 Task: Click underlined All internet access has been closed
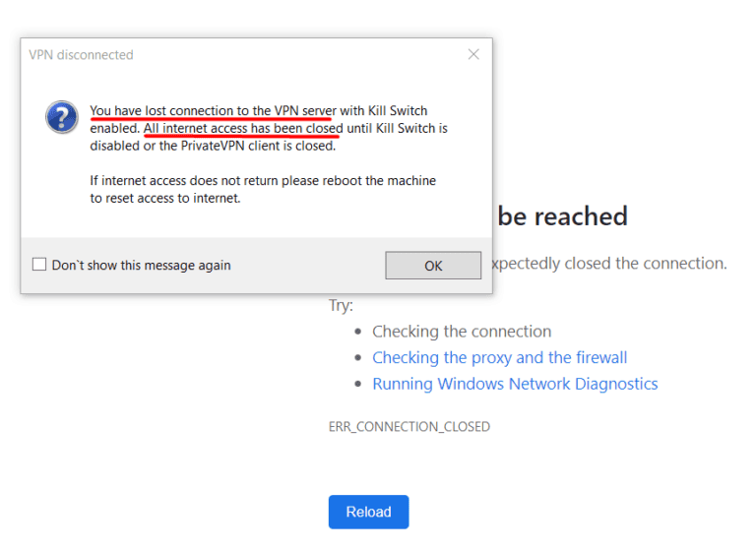(243, 129)
